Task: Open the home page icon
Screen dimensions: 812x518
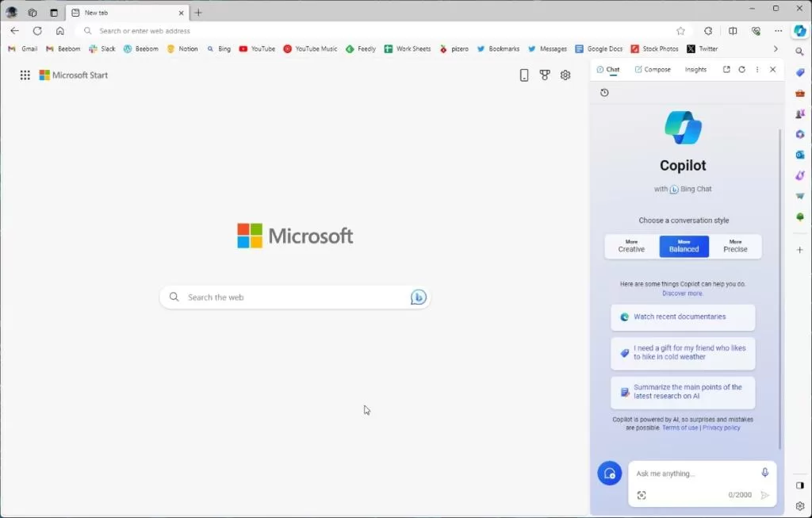Action: 60,31
